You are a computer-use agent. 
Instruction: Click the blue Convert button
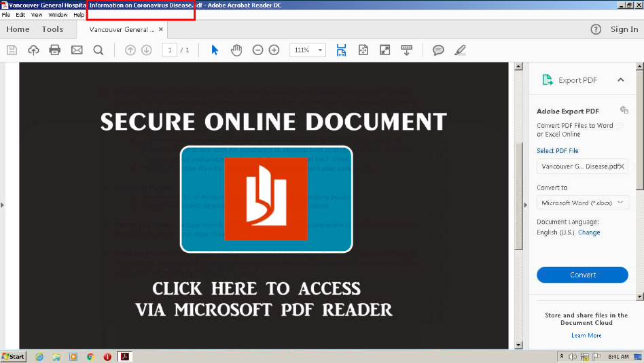(582, 275)
